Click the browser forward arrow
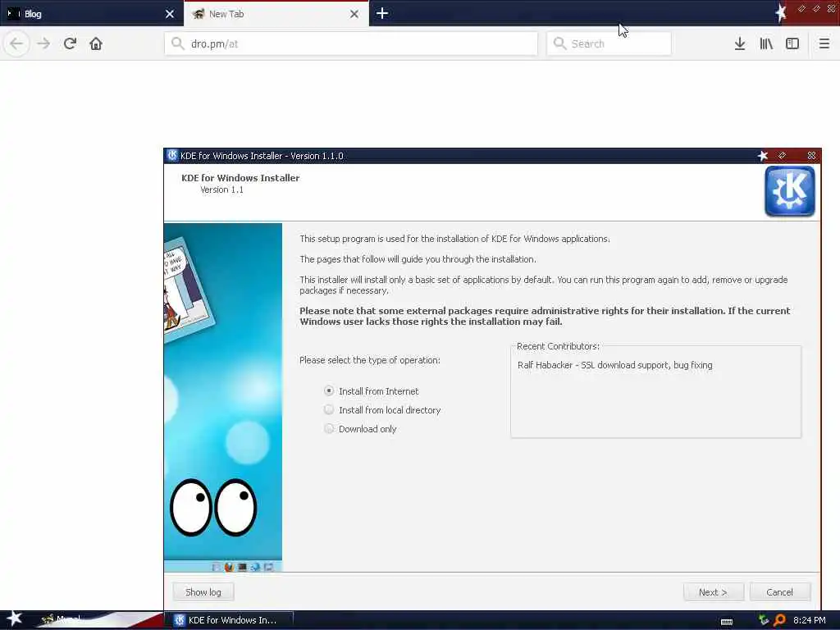 43,43
